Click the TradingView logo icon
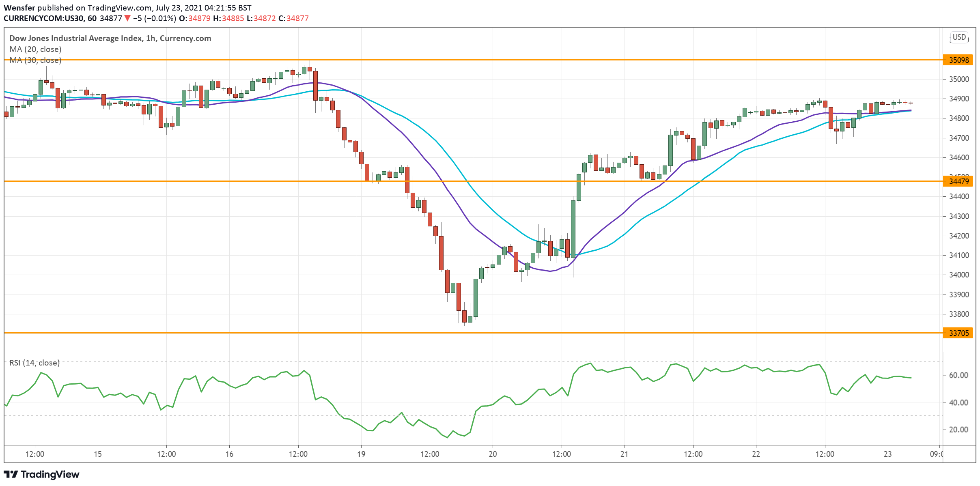The width and height of the screenshot is (980, 486). 11,474
